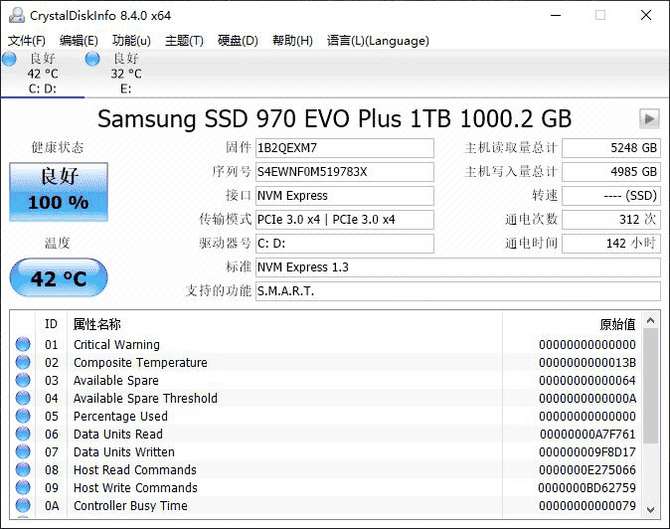Select the Percentage Used attribute row
The height and width of the screenshot is (529, 670).
tap(326, 416)
